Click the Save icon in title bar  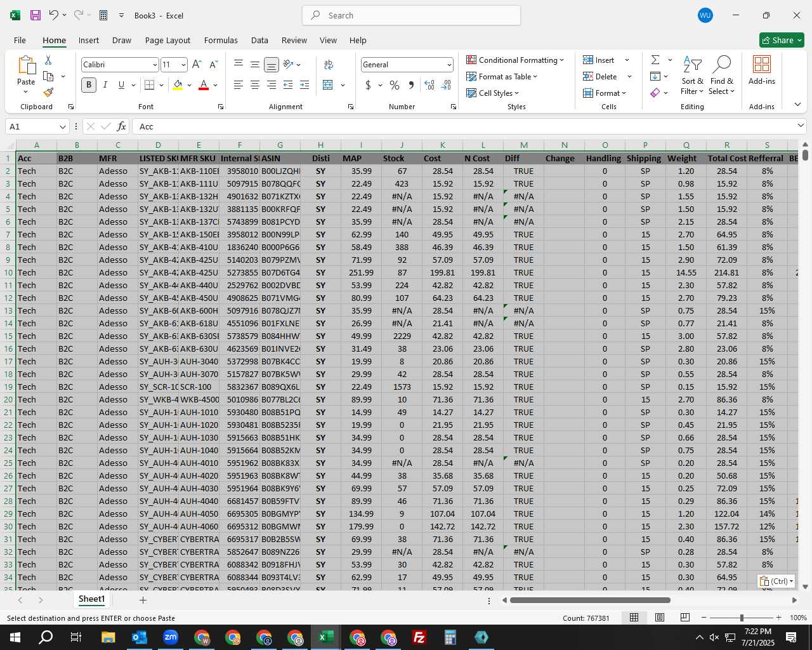[36, 15]
